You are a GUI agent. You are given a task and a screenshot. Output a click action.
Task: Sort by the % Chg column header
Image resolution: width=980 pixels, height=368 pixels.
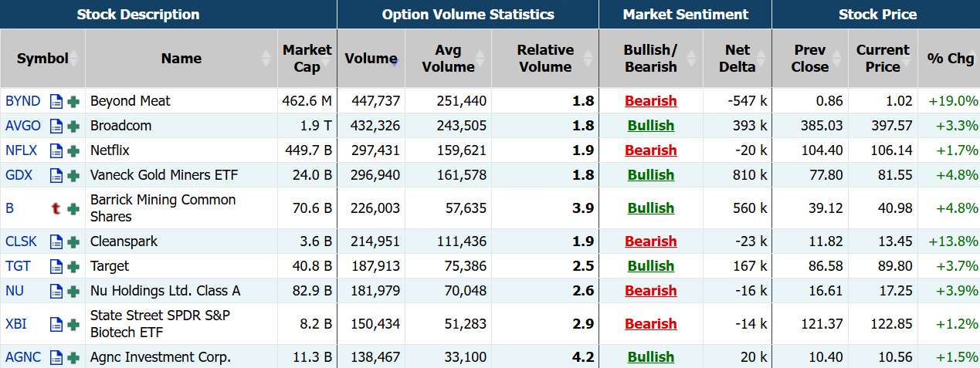pyautogui.click(x=950, y=59)
